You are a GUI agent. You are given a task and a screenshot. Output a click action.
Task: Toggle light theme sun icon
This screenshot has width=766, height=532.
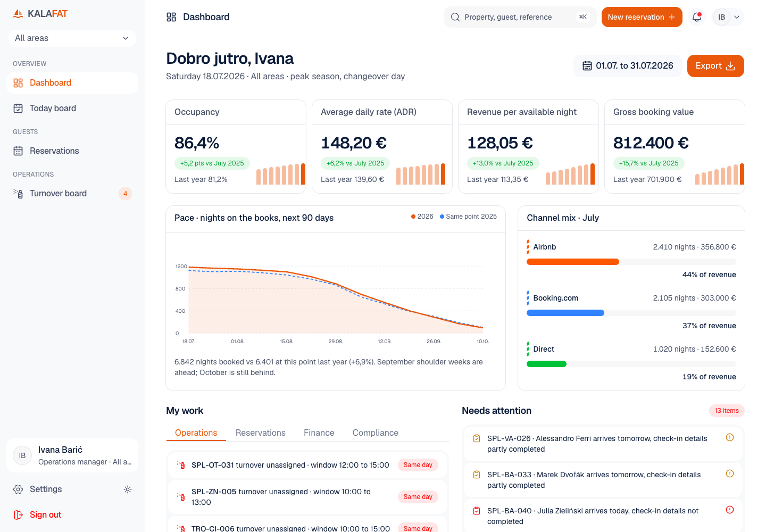pos(128,489)
